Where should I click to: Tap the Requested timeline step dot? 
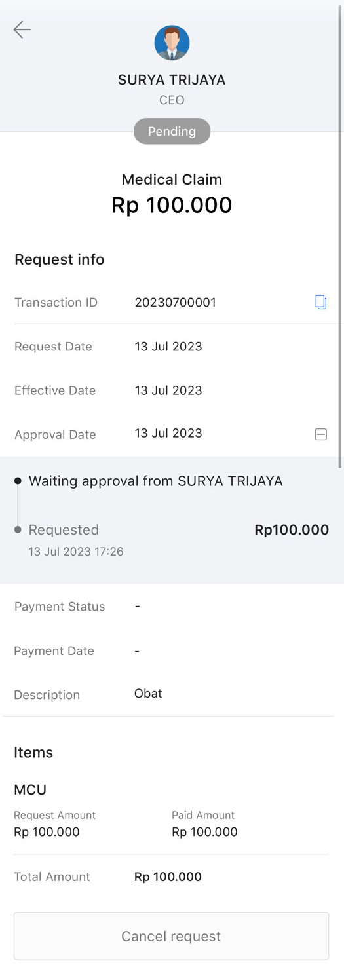[x=18, y=529]
